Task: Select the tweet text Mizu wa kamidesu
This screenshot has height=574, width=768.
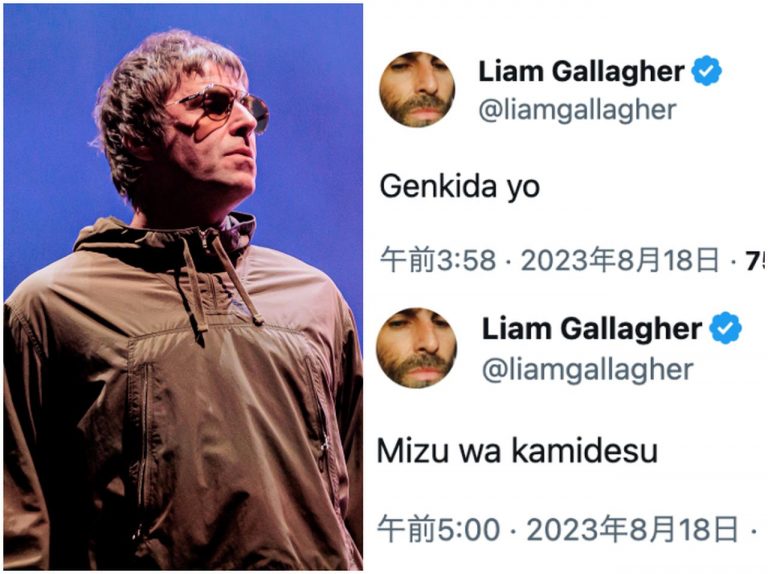Action: tap(517, 451)
